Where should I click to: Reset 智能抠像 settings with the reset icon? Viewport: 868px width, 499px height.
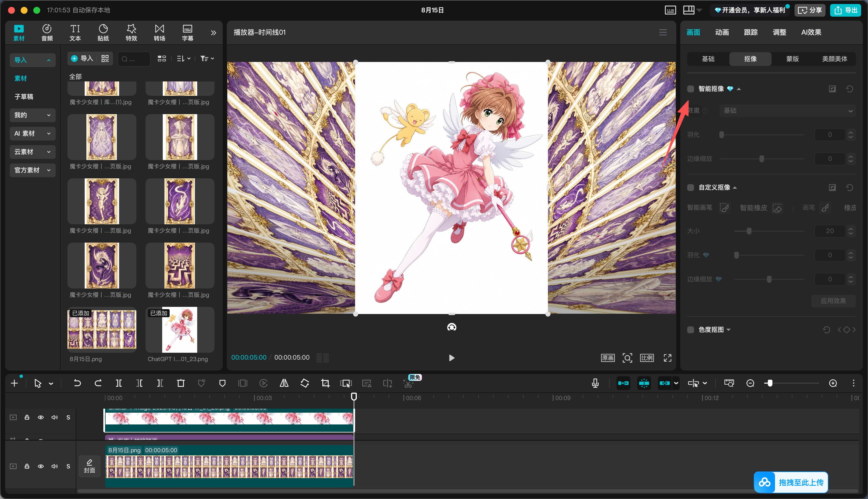click(x=849, y=89)
